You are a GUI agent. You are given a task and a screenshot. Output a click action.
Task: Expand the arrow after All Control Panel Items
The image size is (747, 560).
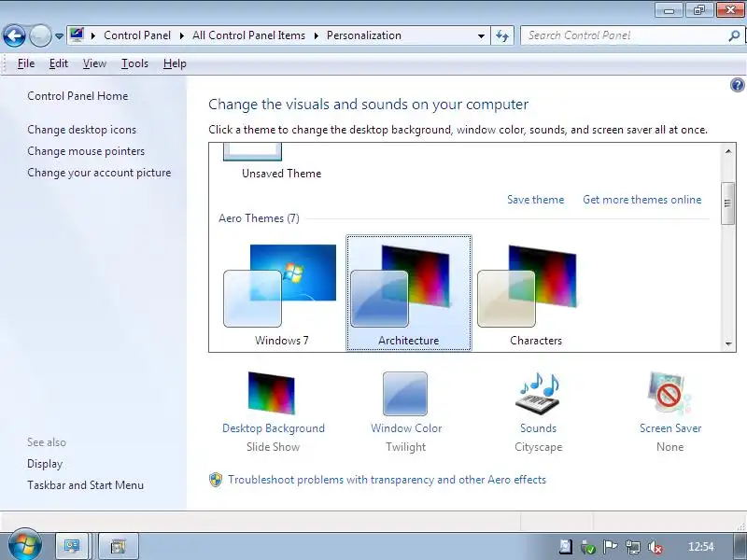(x=316, y=35)
